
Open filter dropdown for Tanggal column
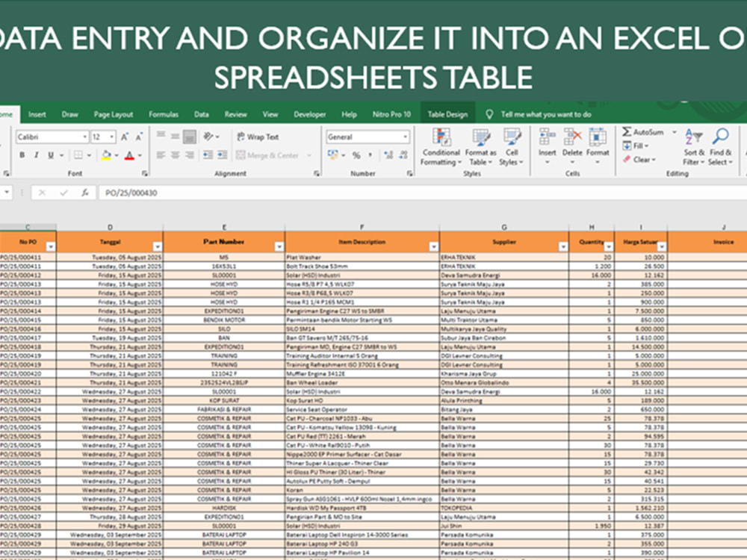click(157, 246)
